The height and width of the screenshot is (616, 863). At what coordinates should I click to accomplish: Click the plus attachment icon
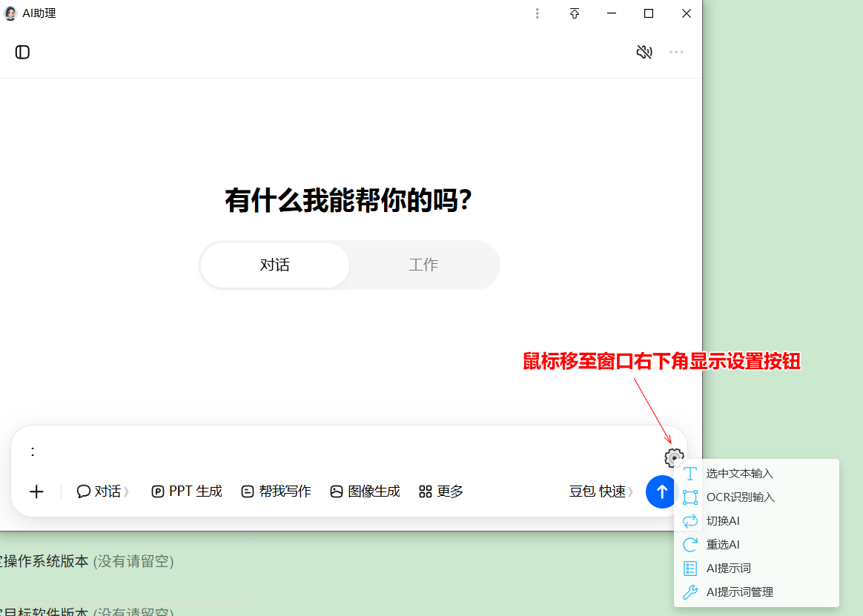coord(36,491)
